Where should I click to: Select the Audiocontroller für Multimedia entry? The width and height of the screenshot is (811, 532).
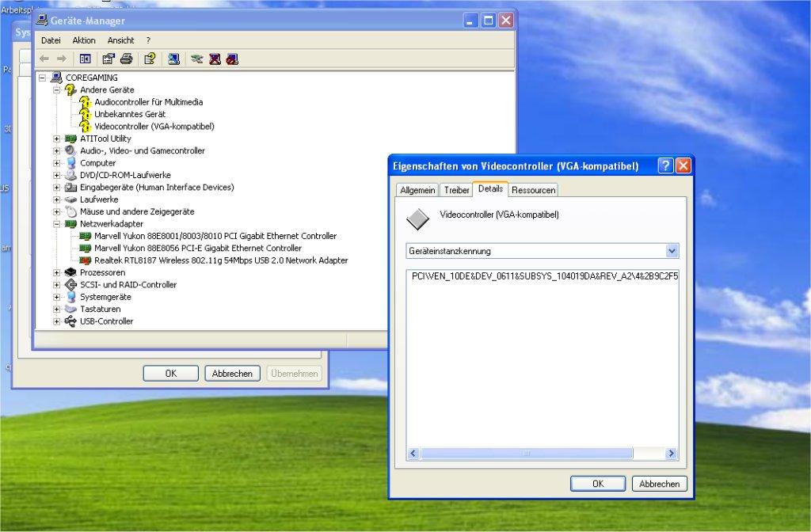[148, 102]
